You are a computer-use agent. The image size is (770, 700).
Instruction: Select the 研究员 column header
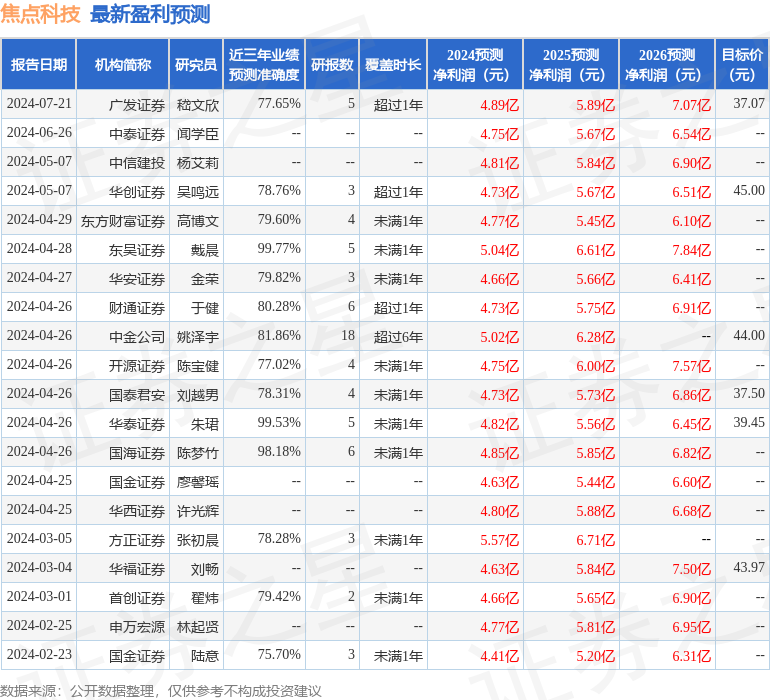(x=196, y=64)
